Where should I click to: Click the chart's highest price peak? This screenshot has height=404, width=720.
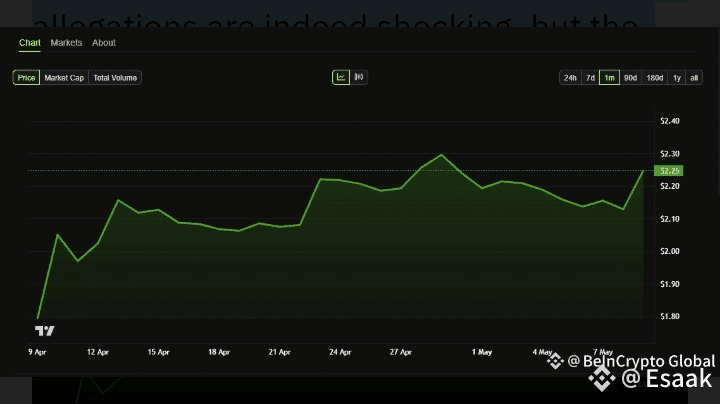point(441,155)
